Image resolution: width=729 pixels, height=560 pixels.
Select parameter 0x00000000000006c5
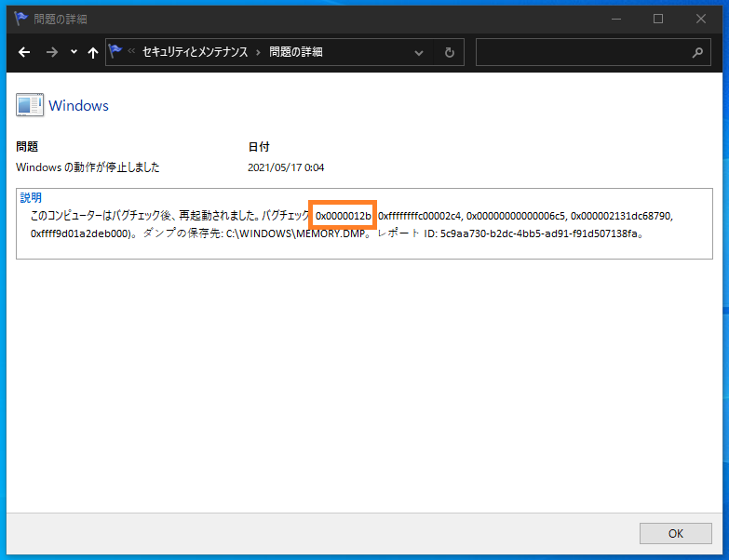[x=516, y=216]
